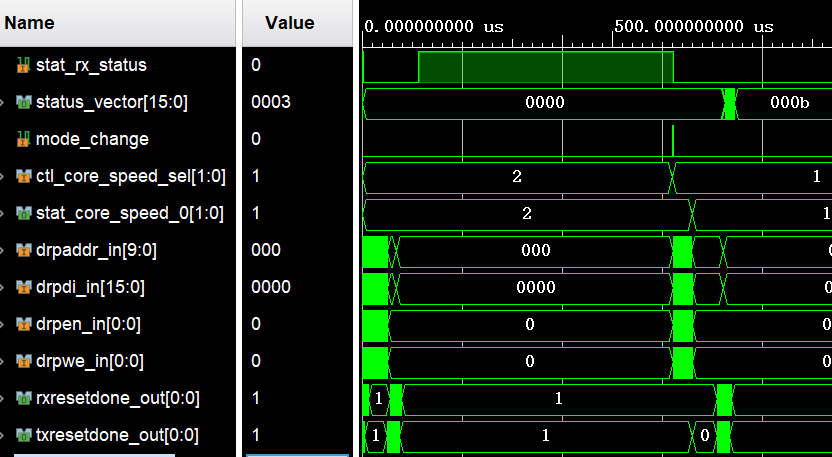Expand the status_vector[15:0] bus
The image size is (832, 457).
pyautogui.click(x=2, y=102)
